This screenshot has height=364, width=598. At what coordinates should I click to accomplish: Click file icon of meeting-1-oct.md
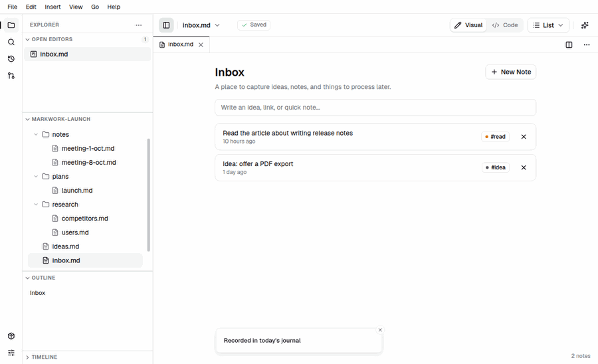pos(55,148)
